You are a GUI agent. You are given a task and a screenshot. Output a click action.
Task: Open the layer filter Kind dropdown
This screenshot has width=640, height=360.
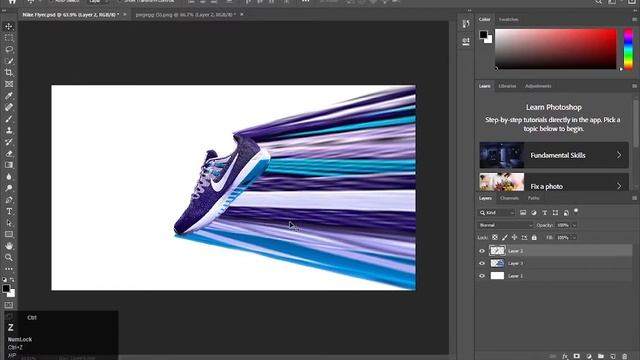pos(497,213)
